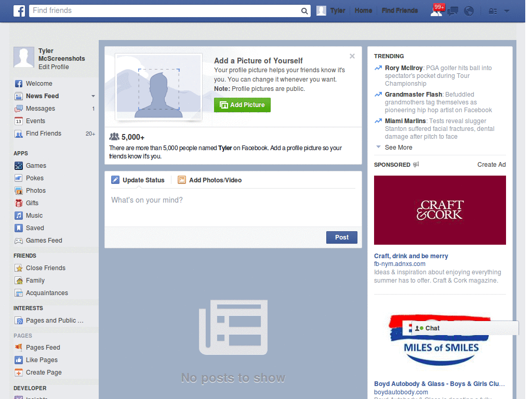Click the Gifts app icon
The image size is (532, 399).
pos(19,203)
